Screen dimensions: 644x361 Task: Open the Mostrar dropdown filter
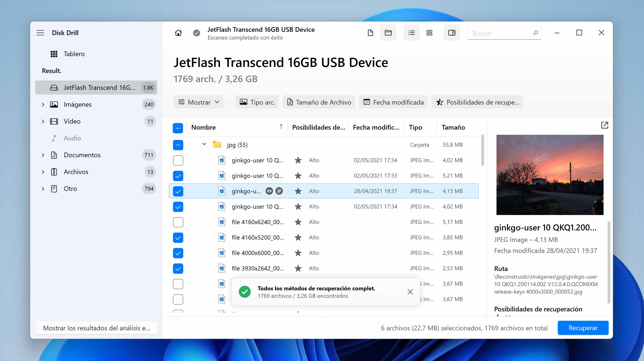198,102
